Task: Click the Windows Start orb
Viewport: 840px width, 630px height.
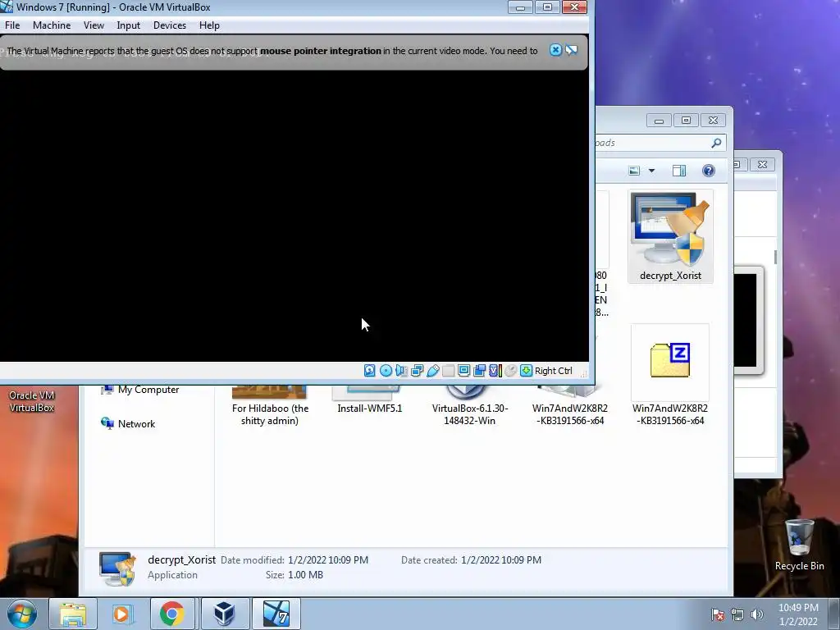Action: (21, 614)
